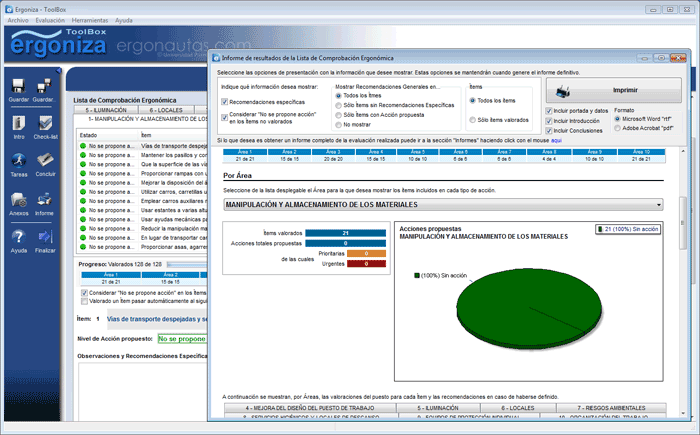
Task: Click the chart legend 21 (100%) Sin acción
Action: 628,229
